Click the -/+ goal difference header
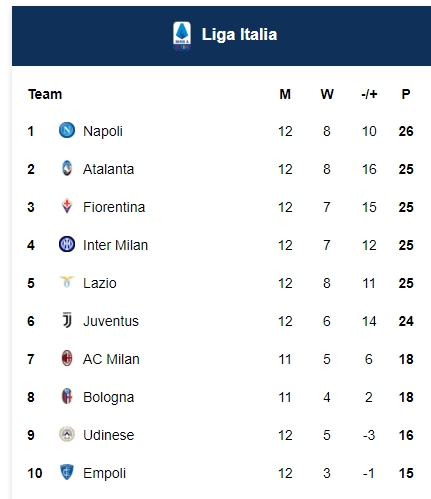The image size is (431, 499). click(x=369, y=94)
